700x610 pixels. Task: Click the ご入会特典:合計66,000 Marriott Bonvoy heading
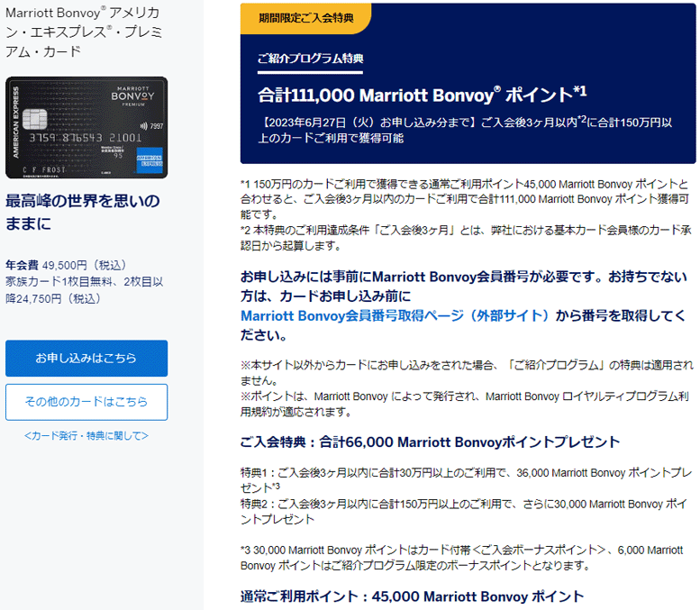tap(430, 442)
